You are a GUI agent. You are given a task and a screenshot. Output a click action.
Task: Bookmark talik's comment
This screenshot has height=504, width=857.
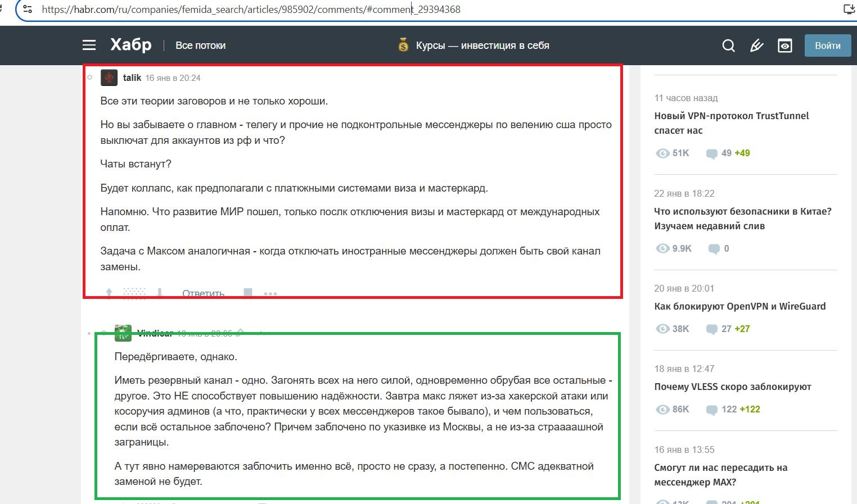coord(247,293)
